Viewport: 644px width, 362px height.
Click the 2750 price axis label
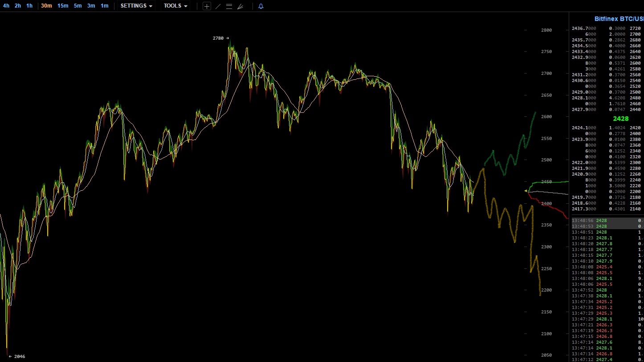point(546,52)
